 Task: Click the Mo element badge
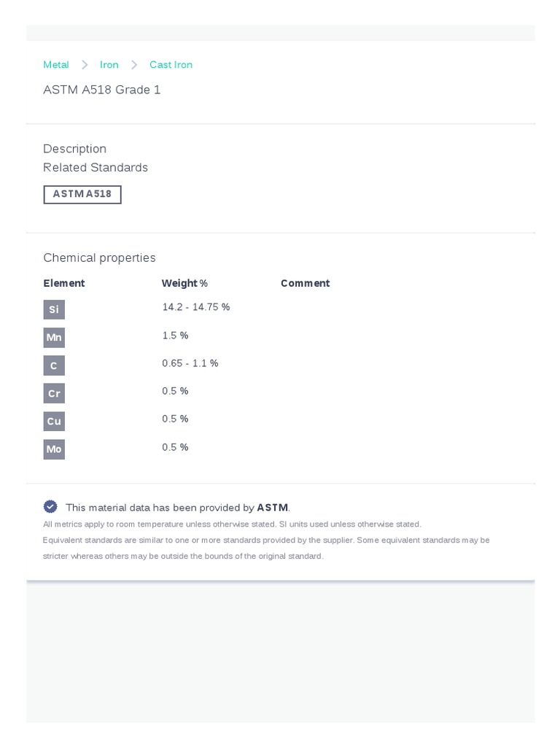coord(54,449)
